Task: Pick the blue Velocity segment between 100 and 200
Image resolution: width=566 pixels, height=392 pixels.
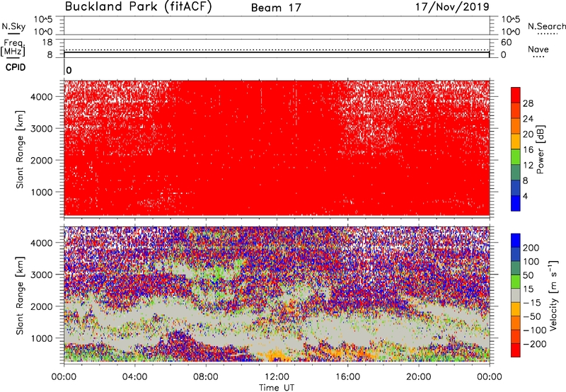Action: 516,254
